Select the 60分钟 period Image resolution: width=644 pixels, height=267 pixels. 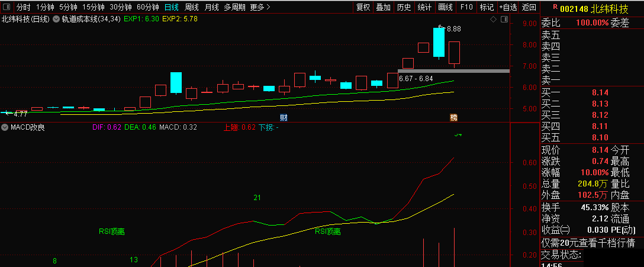147,7
